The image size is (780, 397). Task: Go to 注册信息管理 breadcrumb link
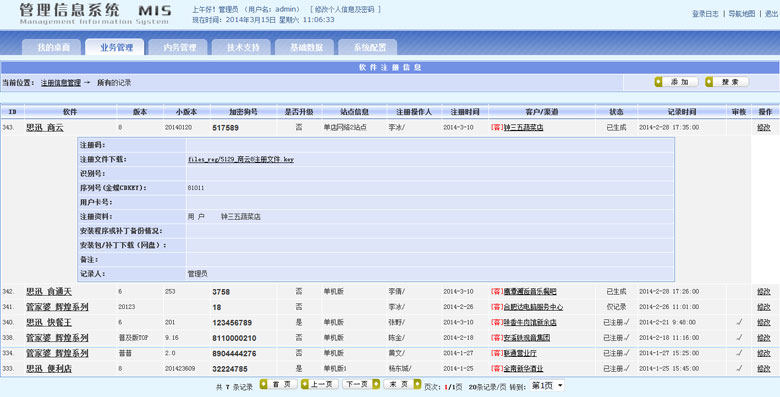(x=61, y=83)
